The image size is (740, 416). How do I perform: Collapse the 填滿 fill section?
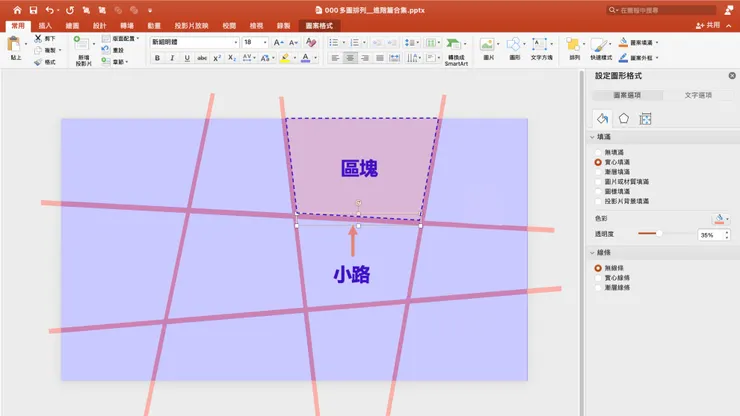pos(592,137)
